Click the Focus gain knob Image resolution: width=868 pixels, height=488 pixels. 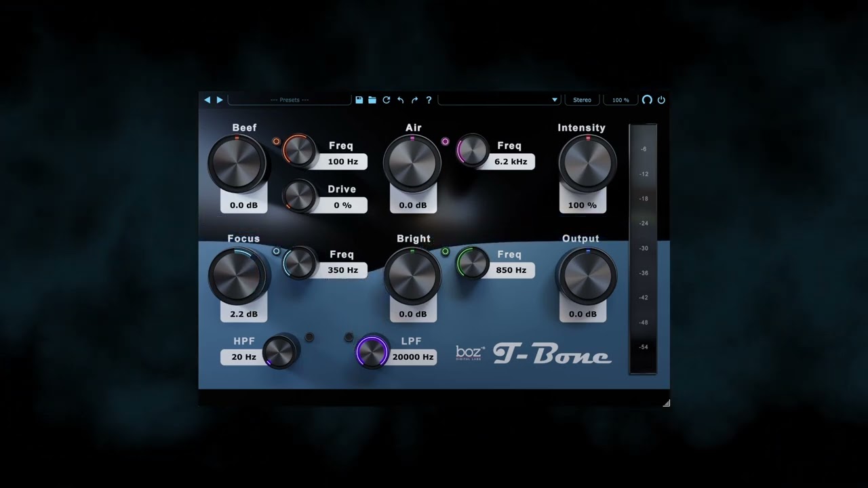(x=237, y=275)
